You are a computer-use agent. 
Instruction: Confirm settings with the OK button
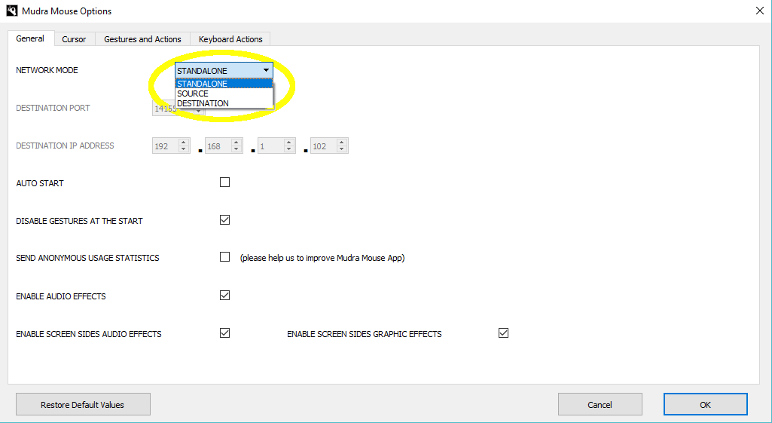pyautogui.click(x=704, y=404)
